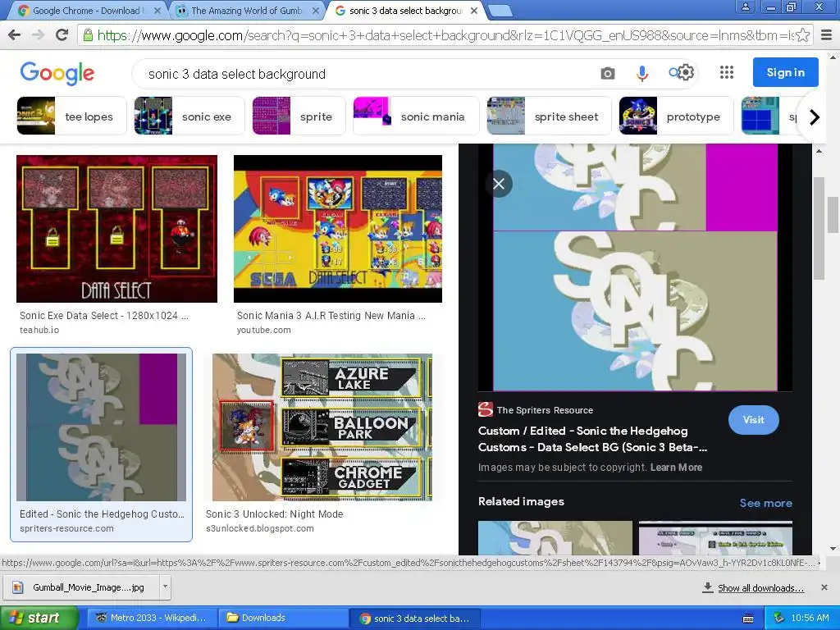This screenshot has width=840, height=630.
Task: Click the youtube.com source text
Action: (x=263, y=330)
